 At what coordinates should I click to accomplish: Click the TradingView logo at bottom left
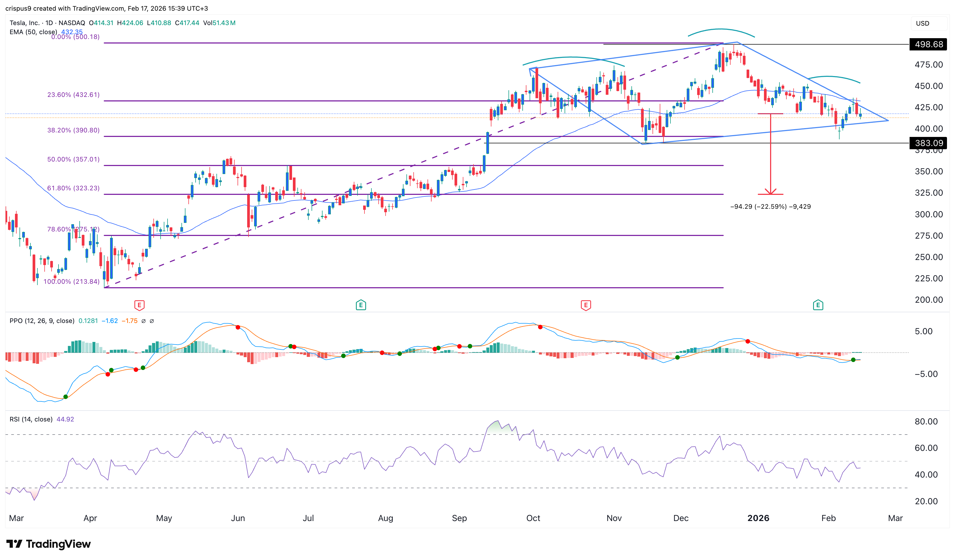[49, 544]
